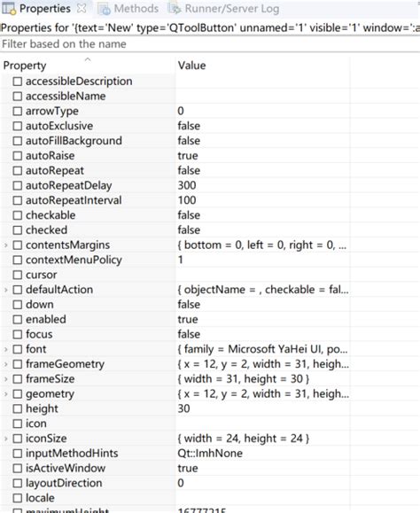The height and width of the screenshot is (513, 420).
Task: Expand the frameGeometry property
Action: (x=5, y=364)
